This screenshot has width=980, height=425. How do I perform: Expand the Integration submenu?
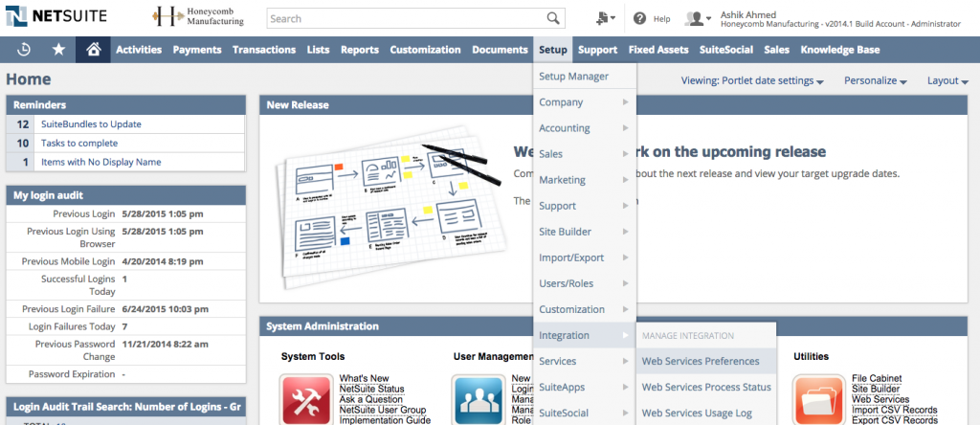coord(585,336)
